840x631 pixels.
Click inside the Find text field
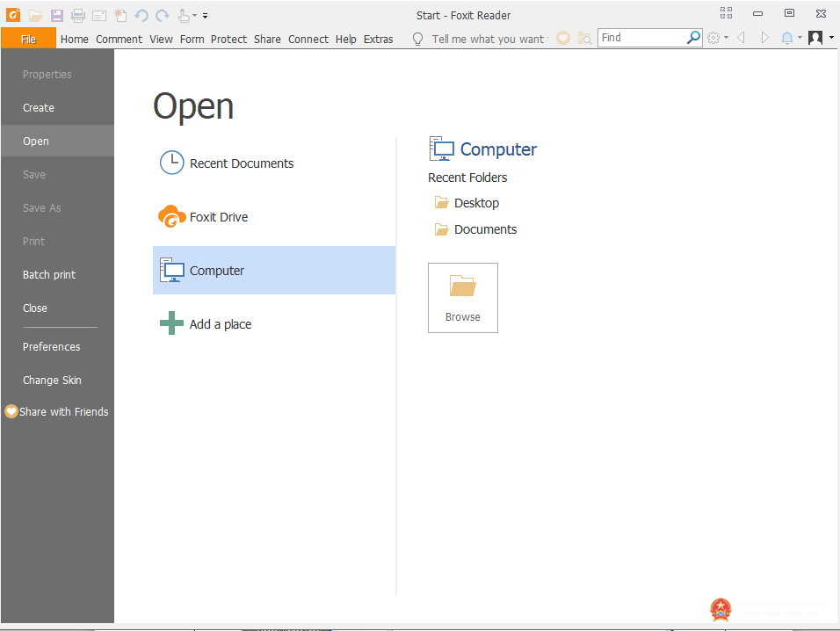tap(641, 38)
